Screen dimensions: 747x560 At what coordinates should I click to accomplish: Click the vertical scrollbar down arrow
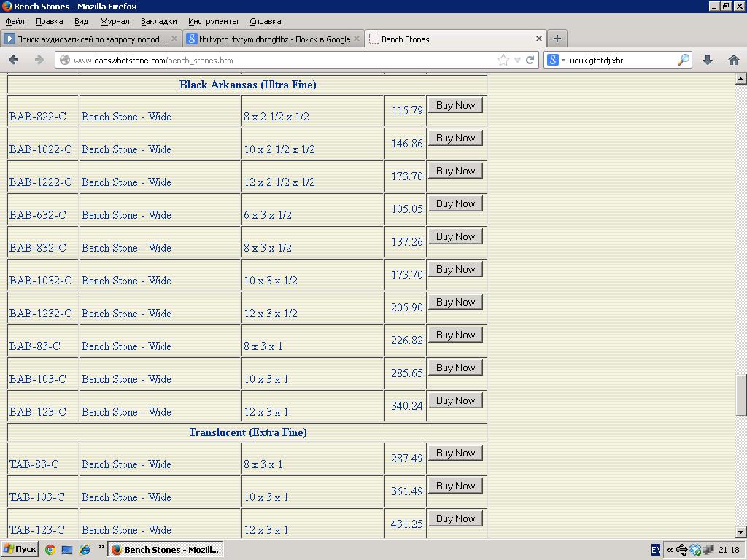740,532
